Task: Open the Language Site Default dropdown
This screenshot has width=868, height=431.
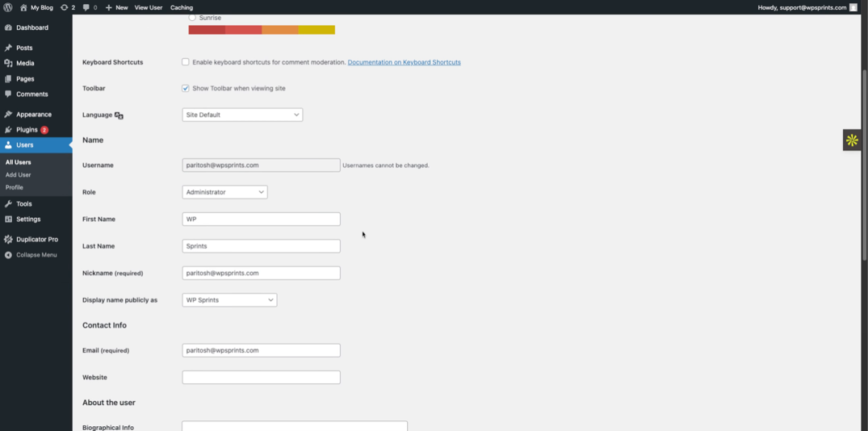Action: 242,115
